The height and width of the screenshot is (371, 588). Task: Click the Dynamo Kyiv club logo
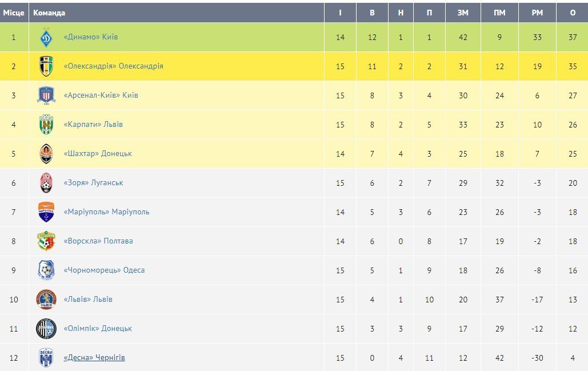coord(46,38)
